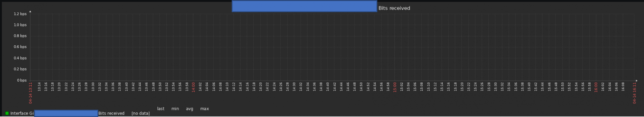Click the '0.8 bps' y-axis label
This screenshot has height=117, width=644.
pyautogui.click(x=20, y=36)
